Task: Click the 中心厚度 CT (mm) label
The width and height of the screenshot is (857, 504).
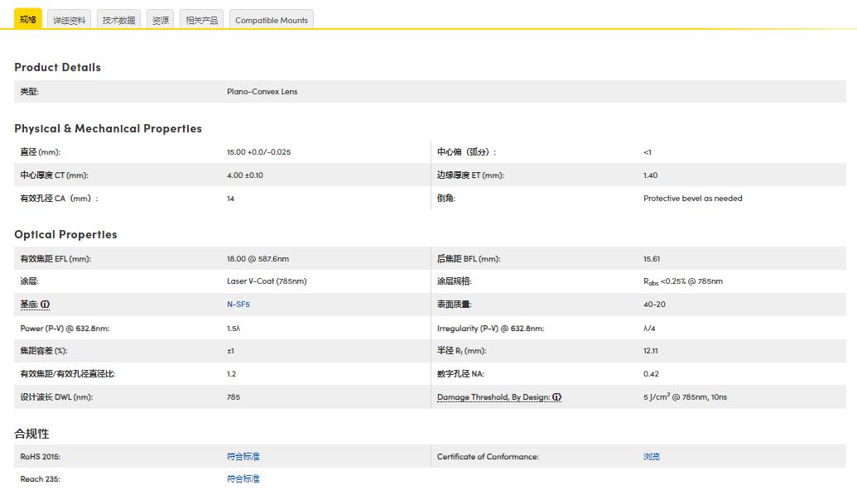Action: (54, 175)
